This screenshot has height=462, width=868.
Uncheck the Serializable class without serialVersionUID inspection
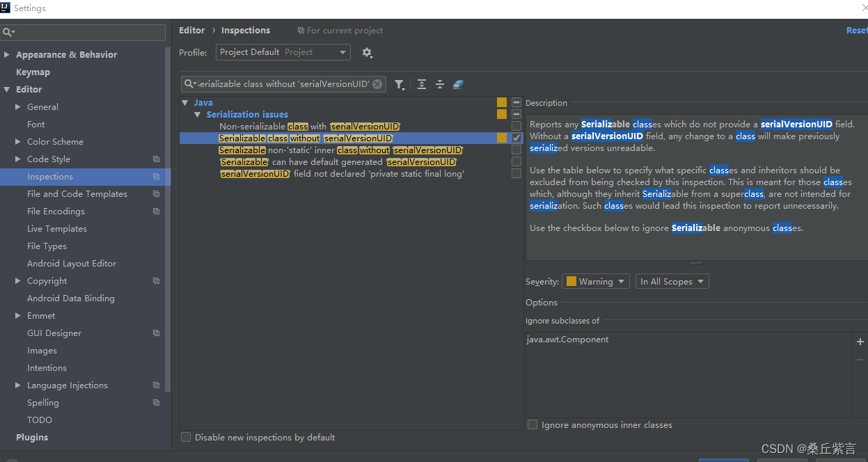pyautogui.click(x=516, y=137)
